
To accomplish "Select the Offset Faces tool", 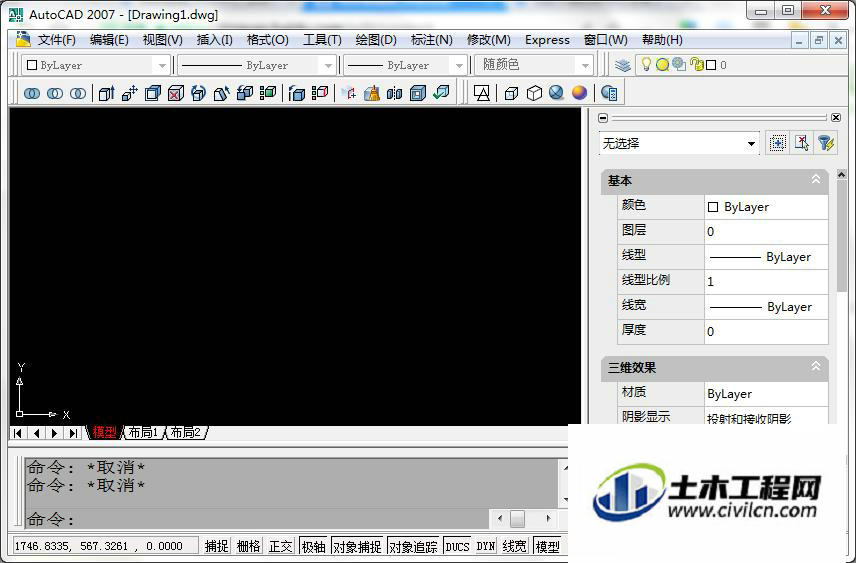I will 153,93.
